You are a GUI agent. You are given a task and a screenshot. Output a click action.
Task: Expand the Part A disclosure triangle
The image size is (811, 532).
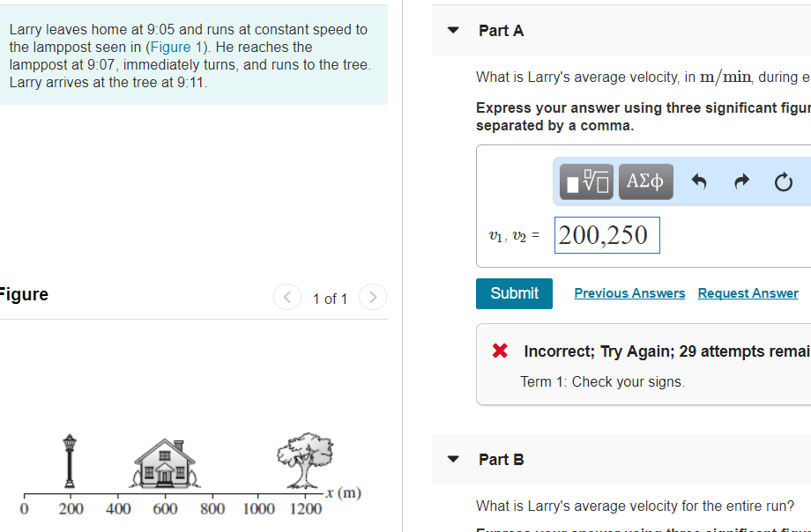[x=452, y=29]
